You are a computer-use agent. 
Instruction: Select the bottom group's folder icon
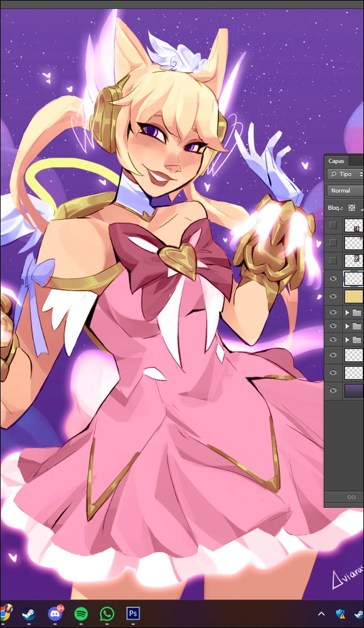pyautogui.click(x=356, y=340)
